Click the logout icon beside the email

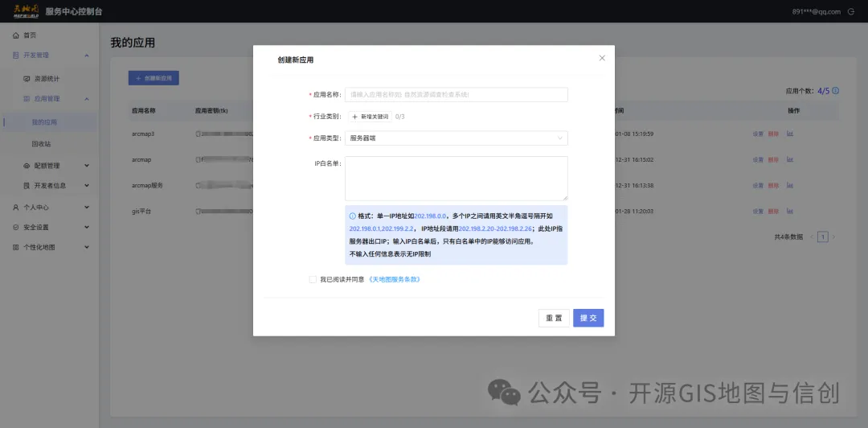click(851, 11)
